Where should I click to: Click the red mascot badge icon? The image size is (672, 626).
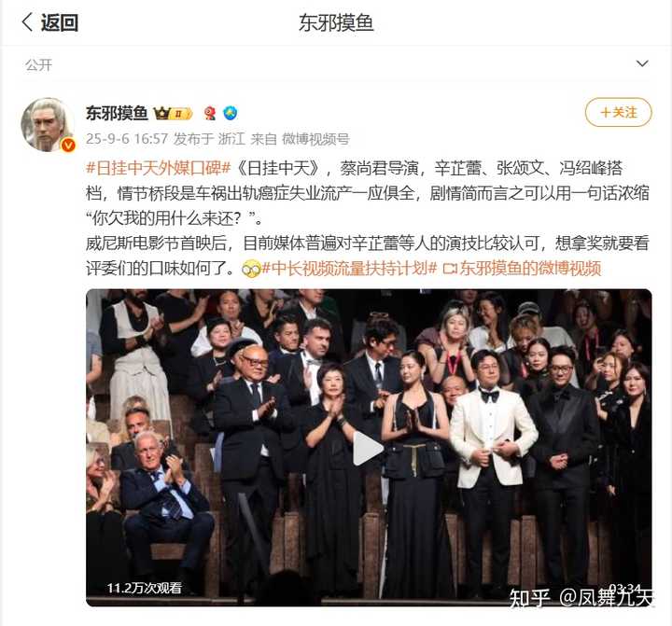210,113
